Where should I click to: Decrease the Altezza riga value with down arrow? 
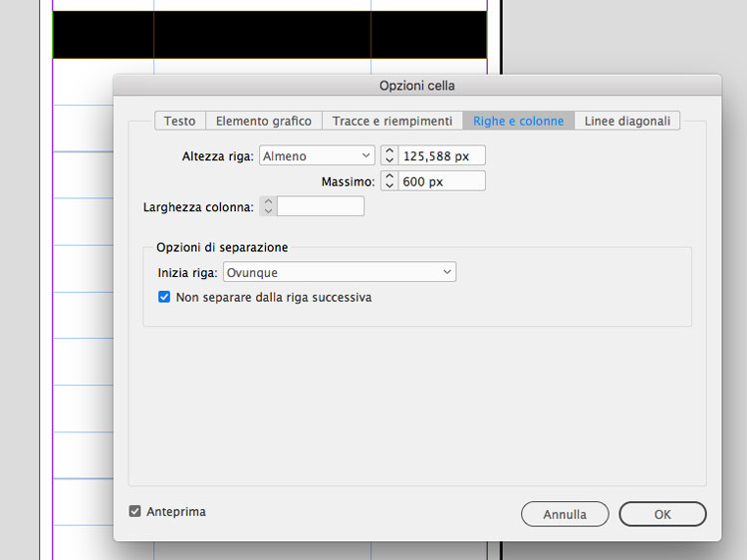pyautogui.click(x=389, y=160)
